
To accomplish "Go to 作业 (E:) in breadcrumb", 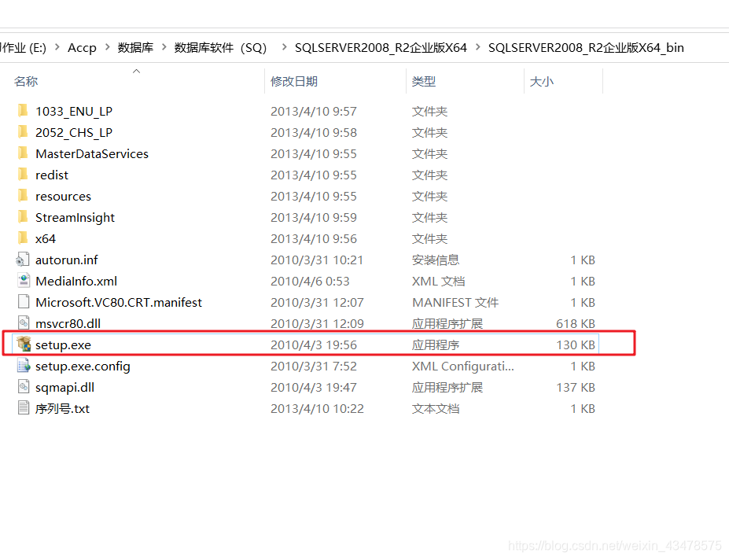I will tap(24, 47).
